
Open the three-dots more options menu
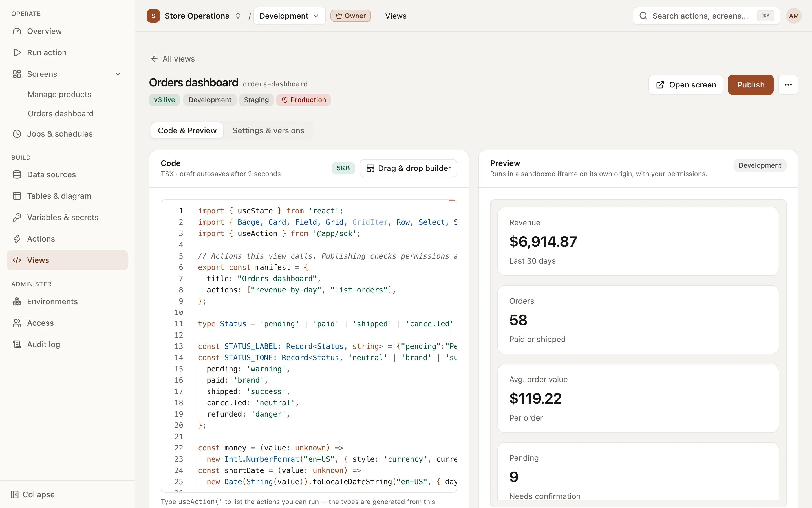point(788,85)
